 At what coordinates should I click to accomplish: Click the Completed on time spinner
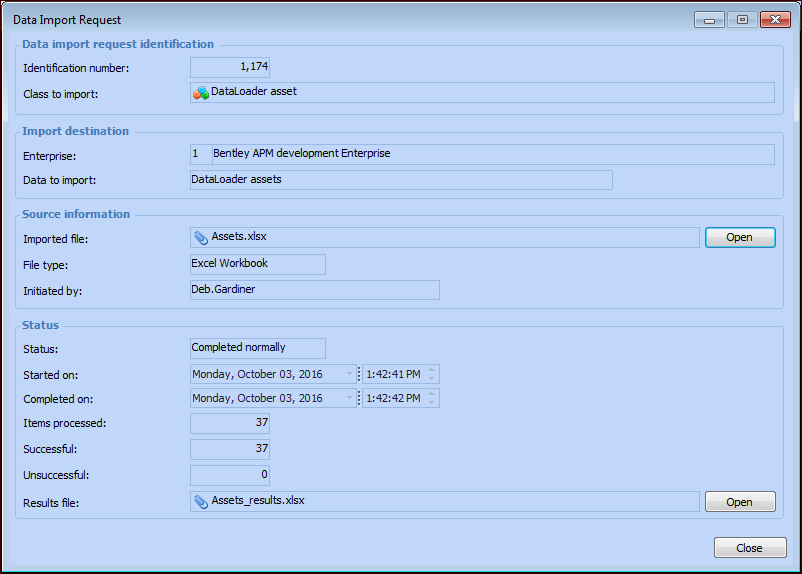[x=432, y=398]
